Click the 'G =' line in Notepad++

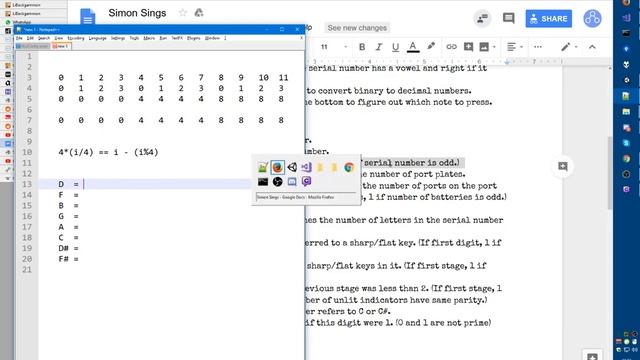[x=68, y=216]
